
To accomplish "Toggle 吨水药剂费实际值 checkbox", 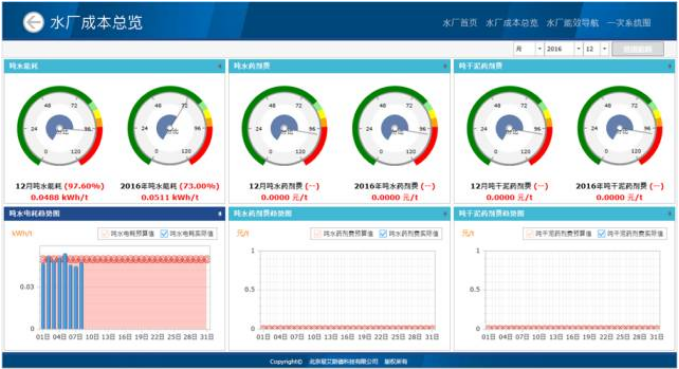I will (383, 234).
